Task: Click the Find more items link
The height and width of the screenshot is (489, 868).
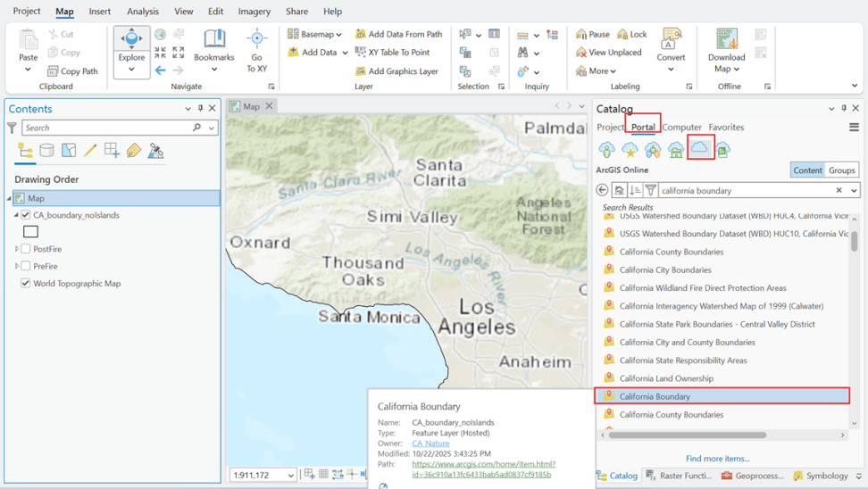Action: 717,459
